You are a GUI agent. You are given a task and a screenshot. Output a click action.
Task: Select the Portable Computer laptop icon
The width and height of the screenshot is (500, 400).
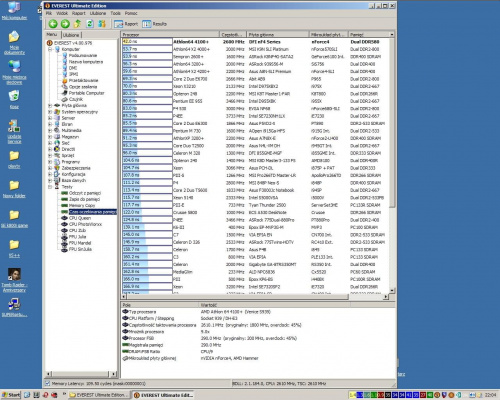tap(65, 93)
